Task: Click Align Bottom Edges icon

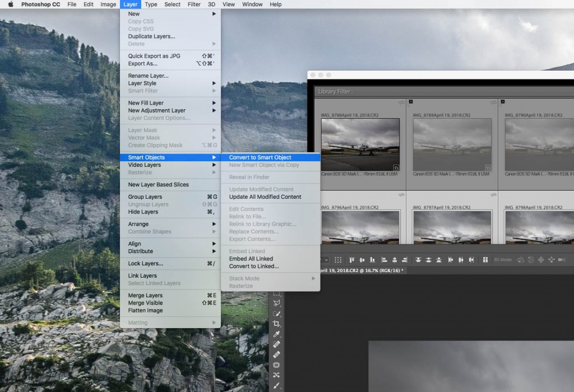Action: [372, 260]
